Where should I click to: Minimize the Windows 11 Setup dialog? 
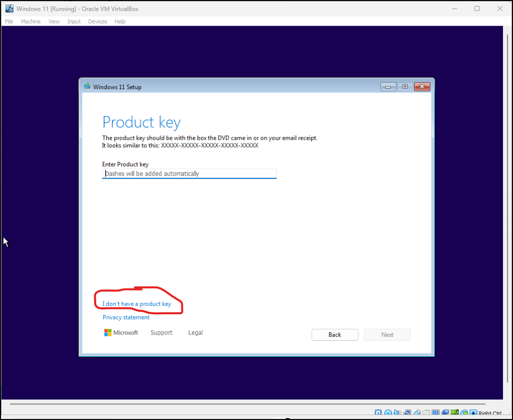[388, 87]
